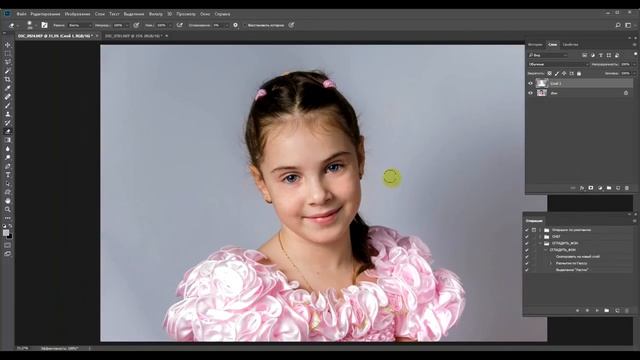Image resolution: width=640 pixels, height=360 pixels.
Task: Open brush preset picker dropdown
Action: click(x=36, y=25)
